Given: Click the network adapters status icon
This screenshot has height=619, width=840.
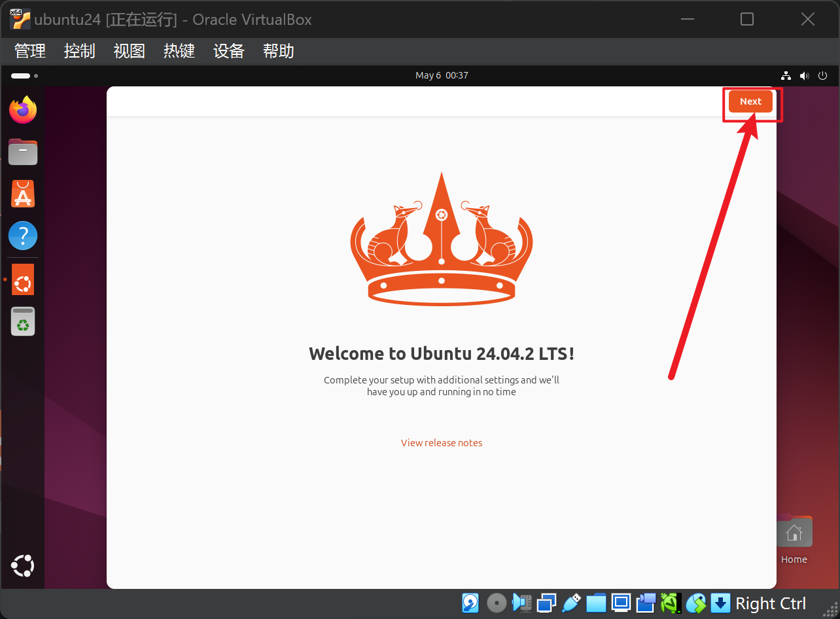Looking at the screenshot, I should tap(546, 603).
